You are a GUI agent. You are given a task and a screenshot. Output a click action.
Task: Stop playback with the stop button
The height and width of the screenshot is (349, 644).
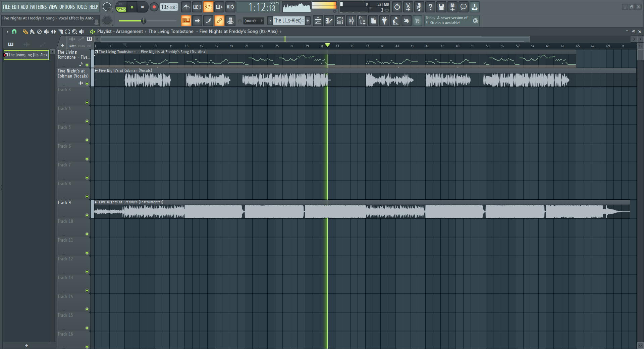coord(143,7)
